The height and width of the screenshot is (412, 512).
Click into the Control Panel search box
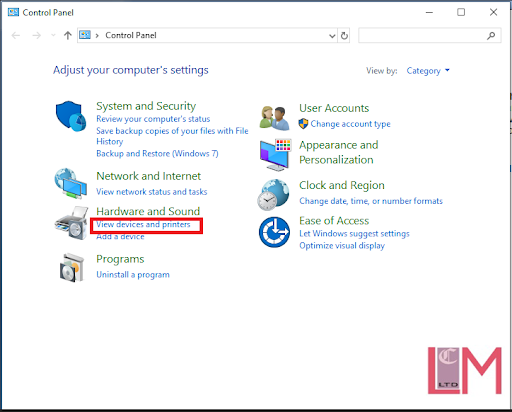pos(430,35)
